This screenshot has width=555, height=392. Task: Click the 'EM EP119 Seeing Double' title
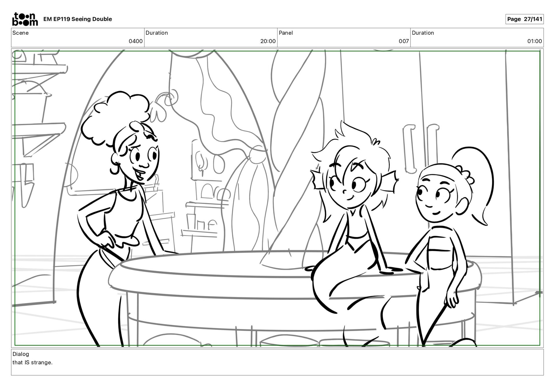[77, 19]
